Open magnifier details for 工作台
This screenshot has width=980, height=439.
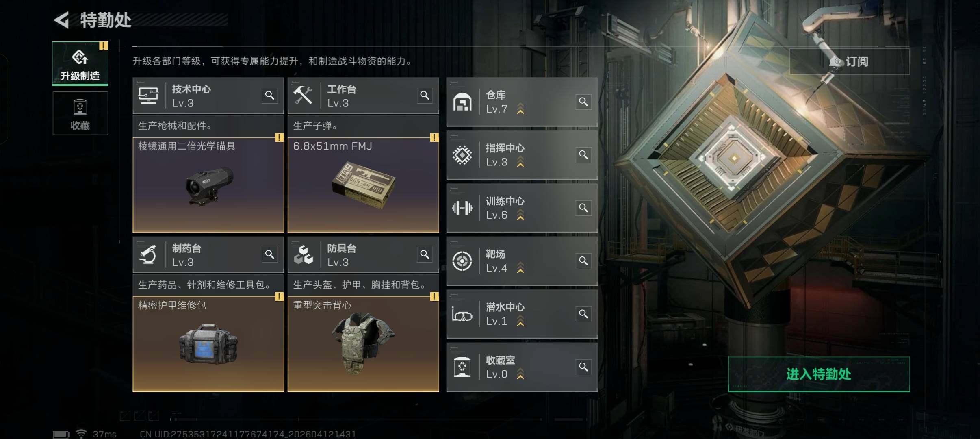[x=425, y=96]
